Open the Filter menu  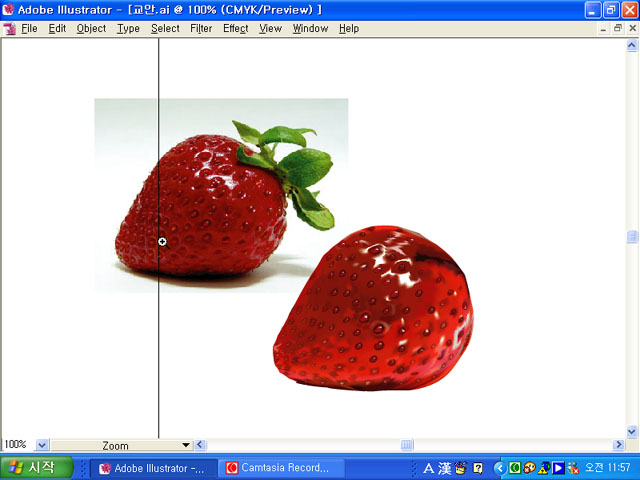[201, 29]
